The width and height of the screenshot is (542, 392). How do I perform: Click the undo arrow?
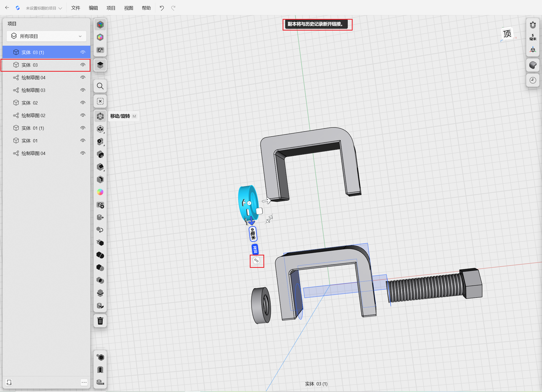pyautogui.click(x=162, y=8)
